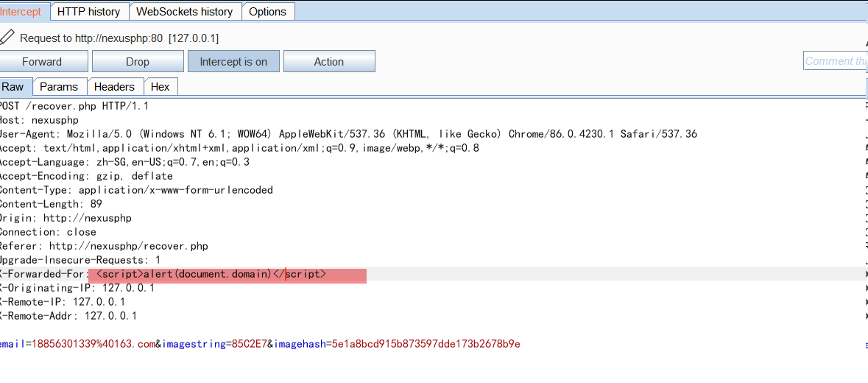This screenshot has width=868, height=383.
Task: Select the Params view tab
Action: coord(59,87)
